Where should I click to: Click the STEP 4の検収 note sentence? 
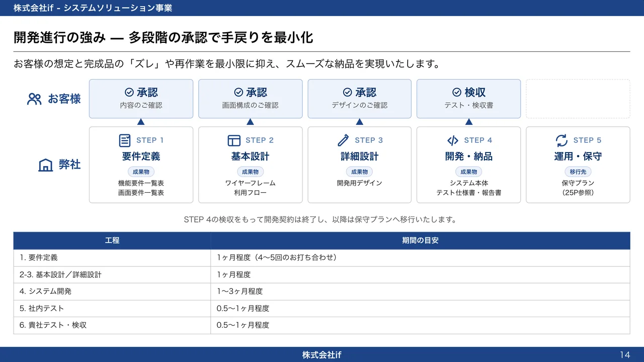[321, 220]
